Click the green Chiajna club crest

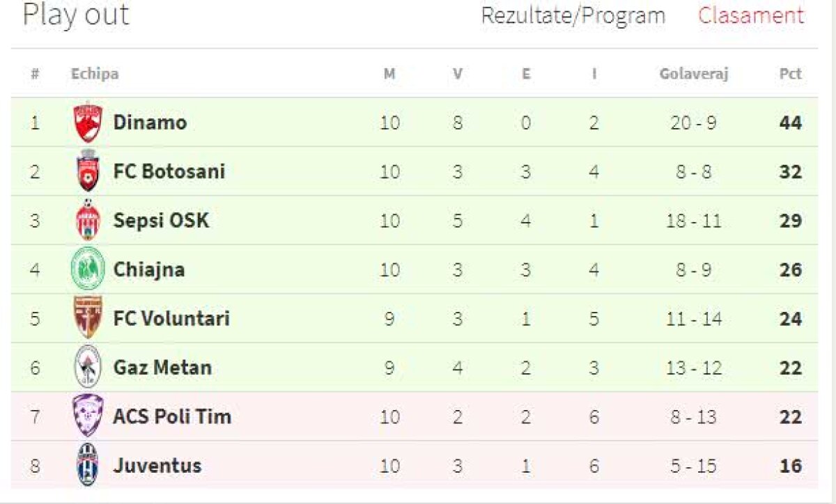88,269
